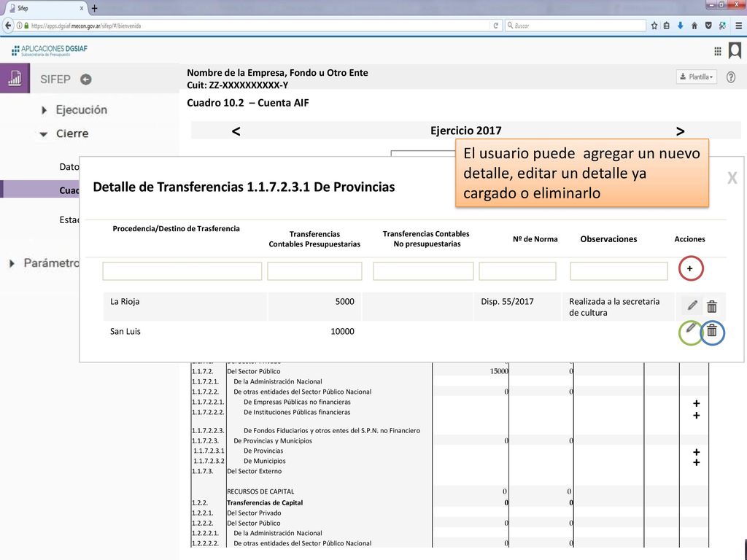Click the purple SIFEP chart module icon

15,78
